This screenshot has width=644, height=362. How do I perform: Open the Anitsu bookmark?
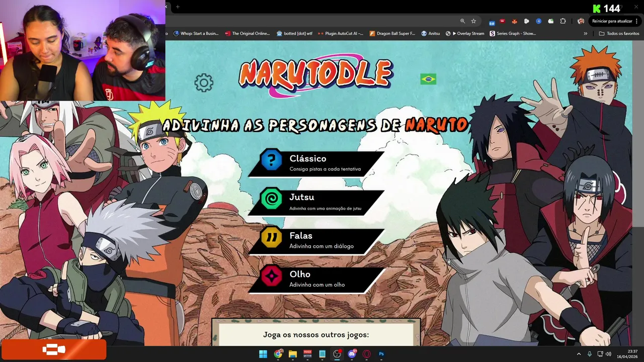coord(430,34)
